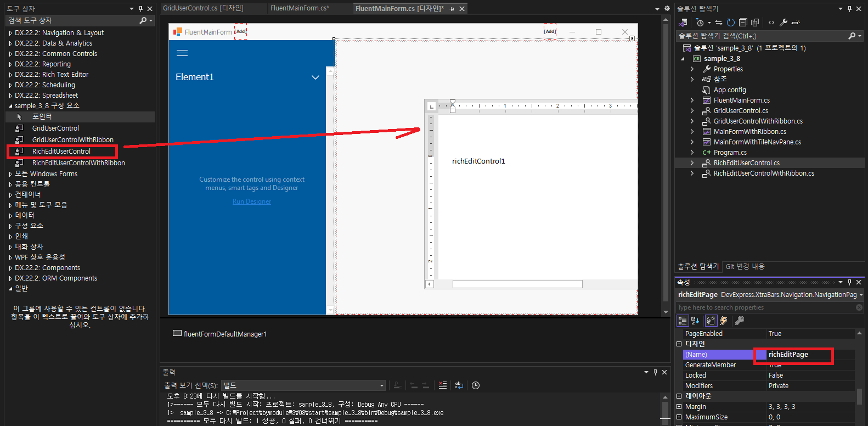Switch to the FluentMainForm.cs* code tab

coord(300,8)
